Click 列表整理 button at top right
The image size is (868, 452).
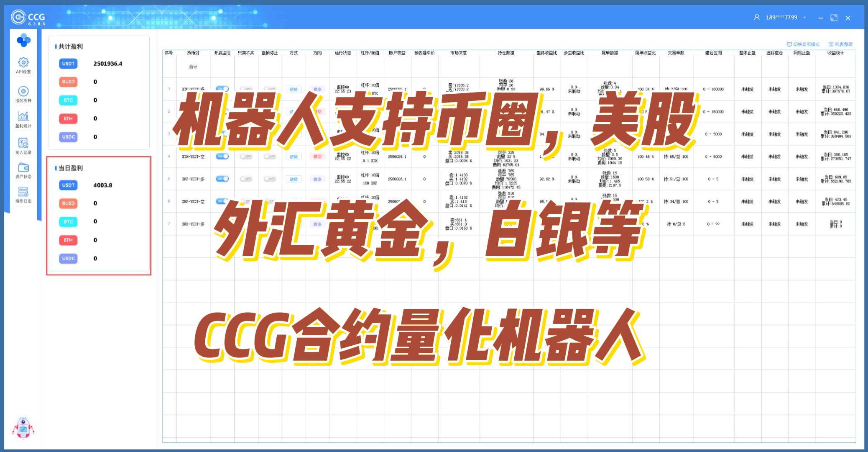pyautogui.click(x=840, y=44)
